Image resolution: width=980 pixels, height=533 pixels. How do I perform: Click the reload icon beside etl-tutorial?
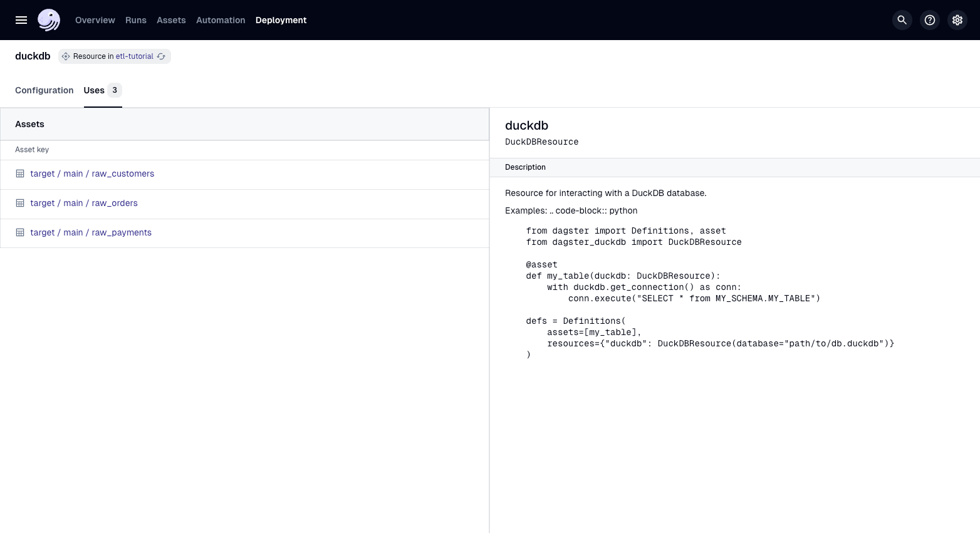162,56
